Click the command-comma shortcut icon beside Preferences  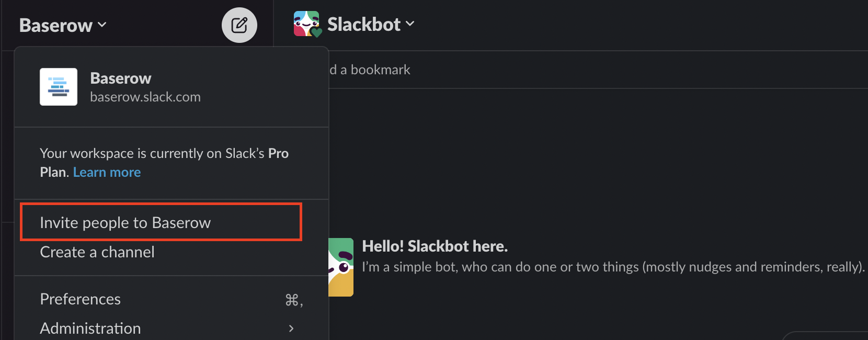coord(293,300)
